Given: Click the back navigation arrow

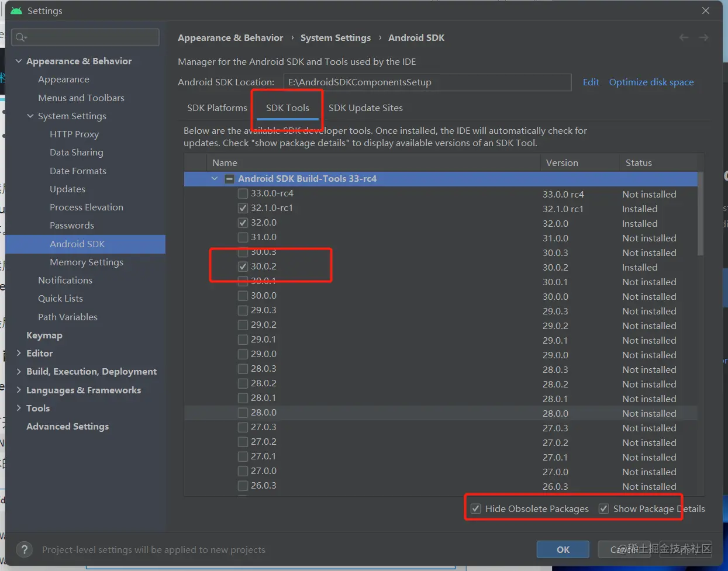Looking at the screenshot, I should (x=684, y=37).
